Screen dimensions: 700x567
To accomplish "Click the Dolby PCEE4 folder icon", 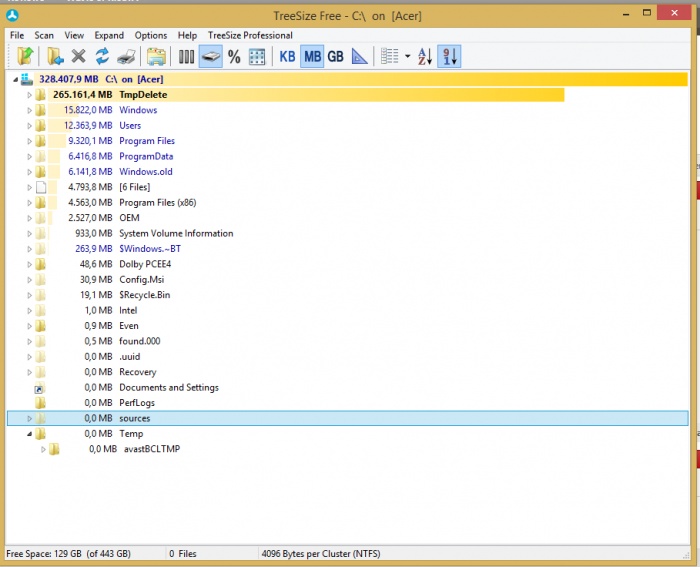I will pos(41,264).
